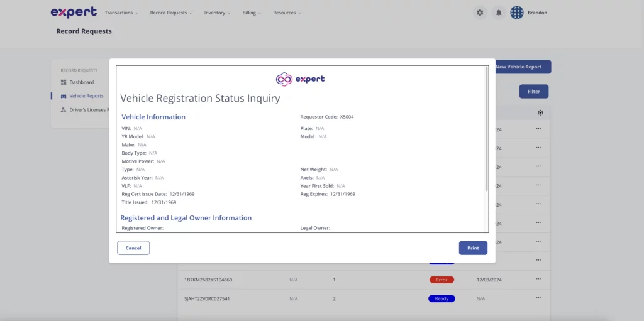
Task: Click VIN 1B7KM2682KS104860 in the table
Action: pyautogui.click(x=208, y=280)
